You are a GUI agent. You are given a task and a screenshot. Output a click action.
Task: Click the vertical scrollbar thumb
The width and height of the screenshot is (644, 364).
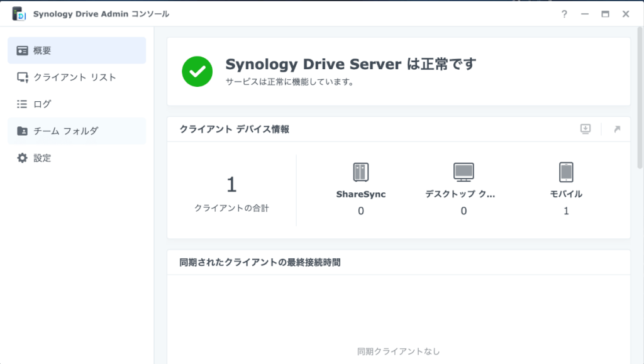point(640,97)
